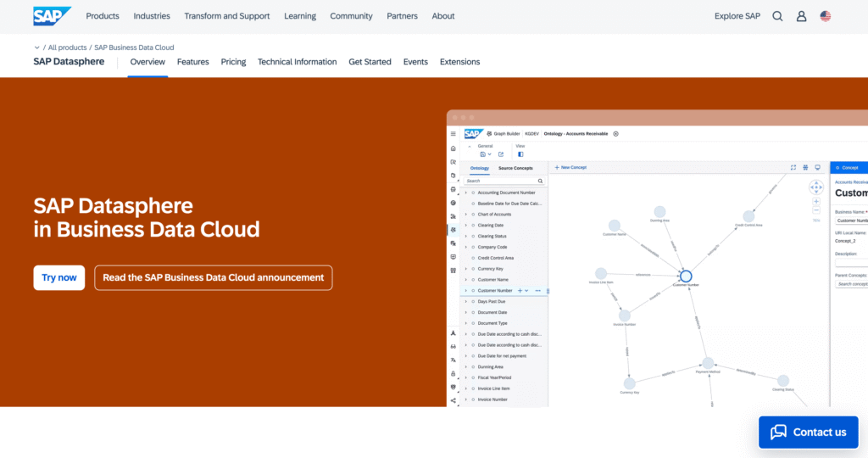Open the Community menu
Viewport: 868px width, 458px height.
point(351,16)
